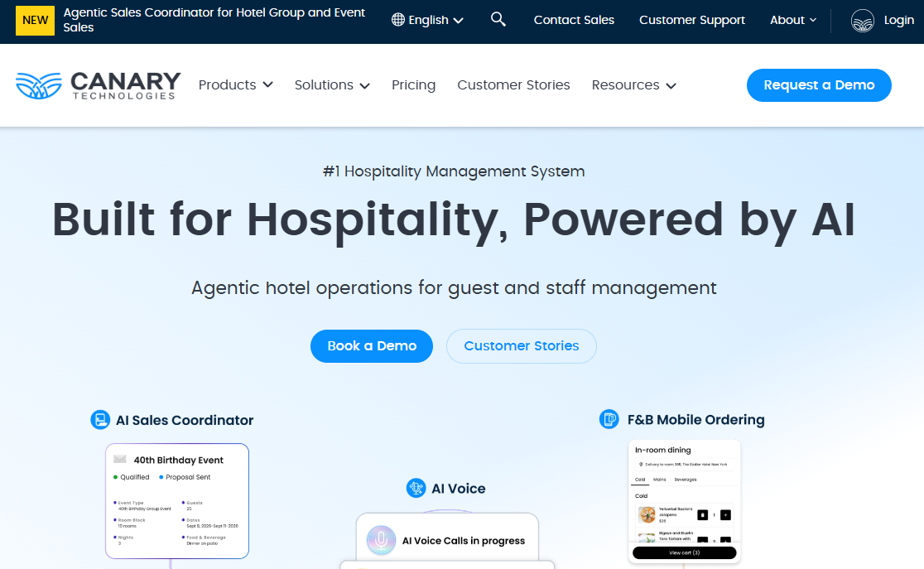
Task: Open the search magnifier icon
Action: (498, 19)
